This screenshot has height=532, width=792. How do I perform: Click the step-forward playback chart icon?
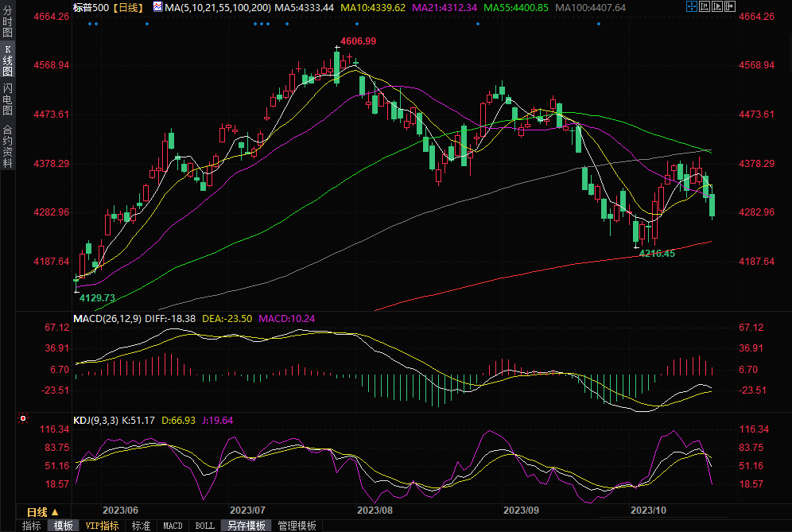coord(717,6)
